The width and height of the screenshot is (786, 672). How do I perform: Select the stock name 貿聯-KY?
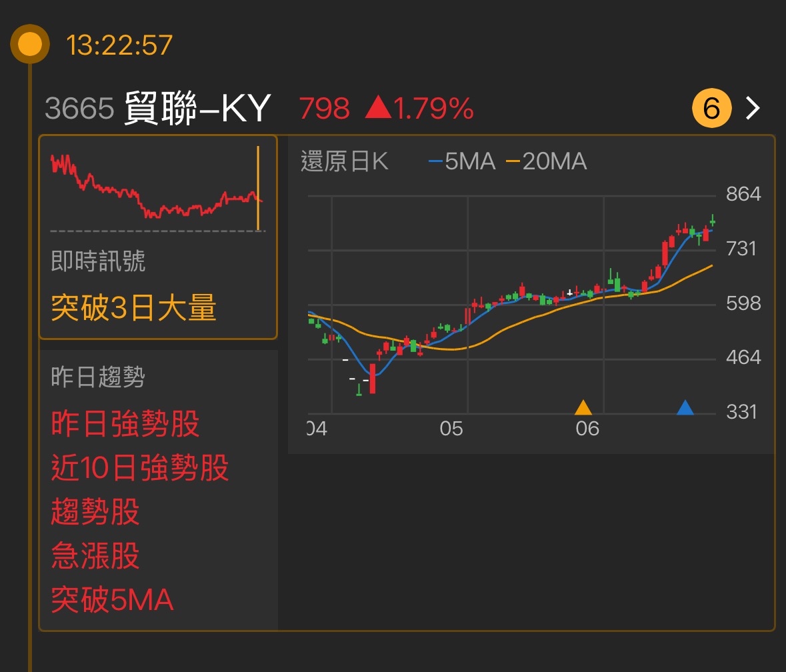[x=197, y=108]
